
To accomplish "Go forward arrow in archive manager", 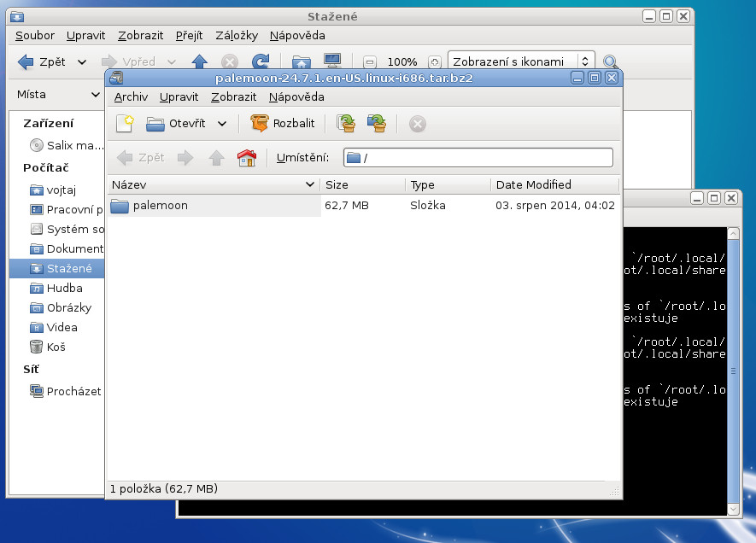I will coord(185,158).
